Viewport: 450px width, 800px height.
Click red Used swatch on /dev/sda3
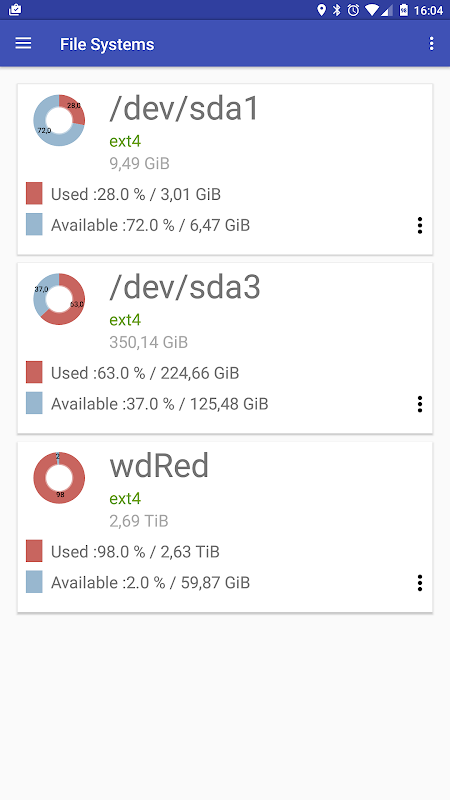coord(34,372)
